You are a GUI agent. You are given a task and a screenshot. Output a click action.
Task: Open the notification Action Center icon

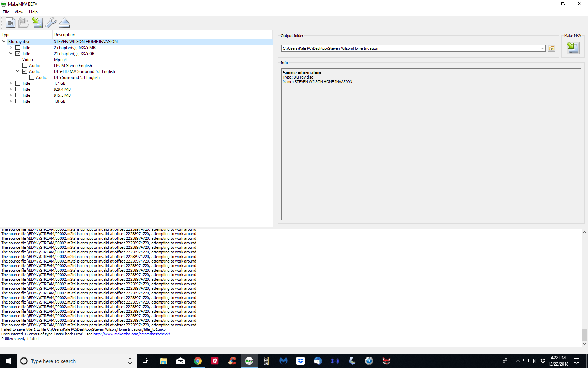point(576,361)
